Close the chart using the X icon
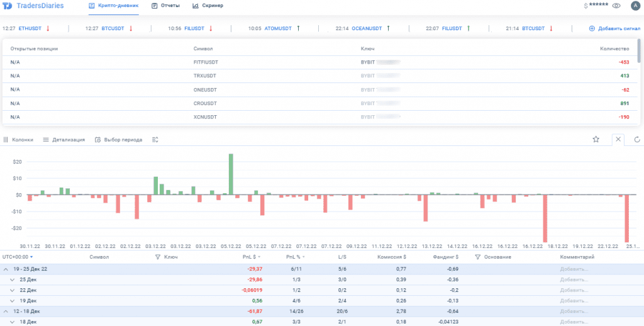The image size is (644, 326). click(x=618, y=140)
